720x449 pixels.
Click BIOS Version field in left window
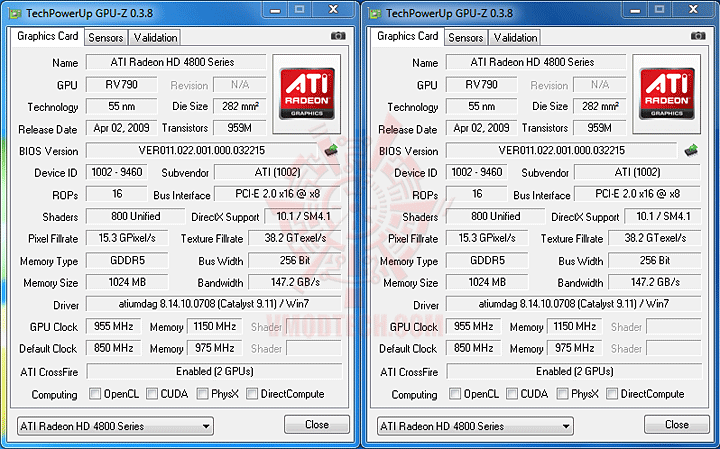(202, 150)
